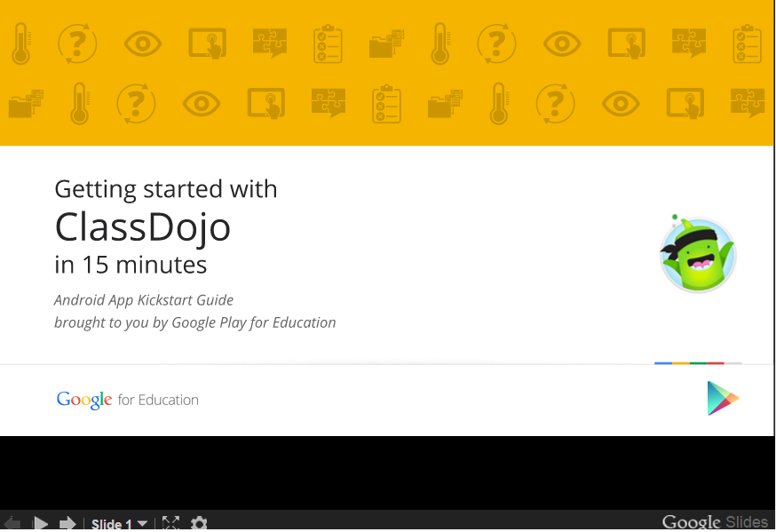The image size is (776, 532).
Task: Click the puzzle speech bubble icon
Action: point(270,43)
